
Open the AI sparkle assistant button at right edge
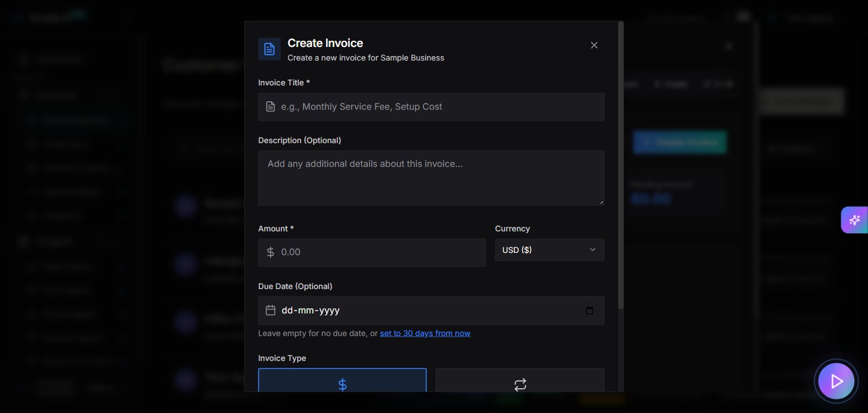click(x=854, y=220)
